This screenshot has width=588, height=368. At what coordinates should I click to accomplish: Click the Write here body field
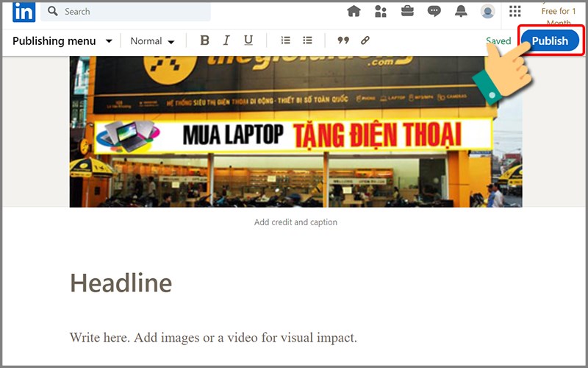[x=213, y=337]
